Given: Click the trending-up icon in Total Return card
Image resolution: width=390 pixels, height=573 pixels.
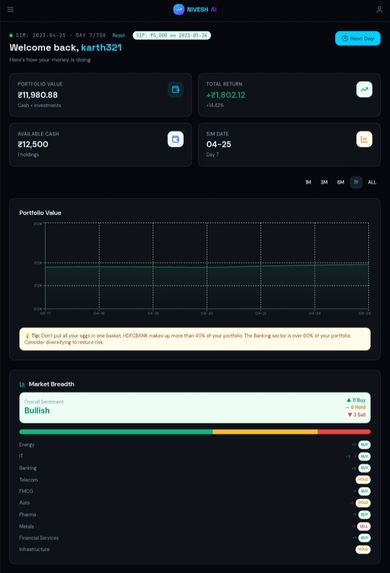Looking at the screenshot, I should (364, 90).
